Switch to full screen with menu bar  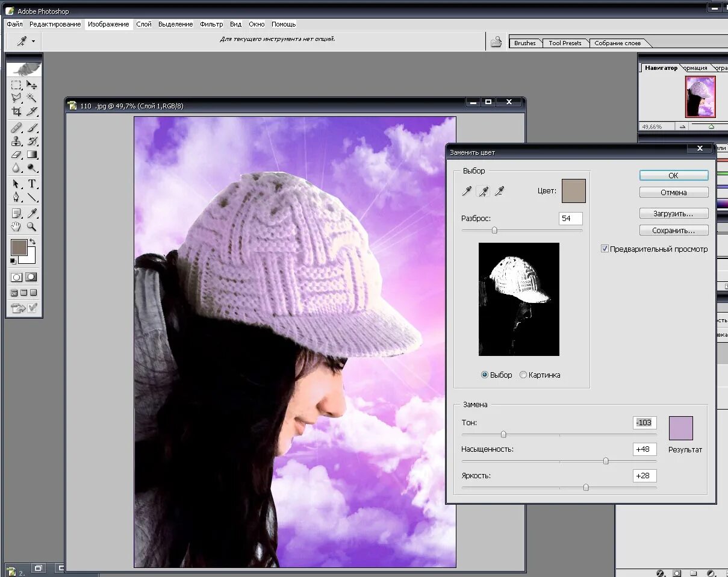(24, 293)
